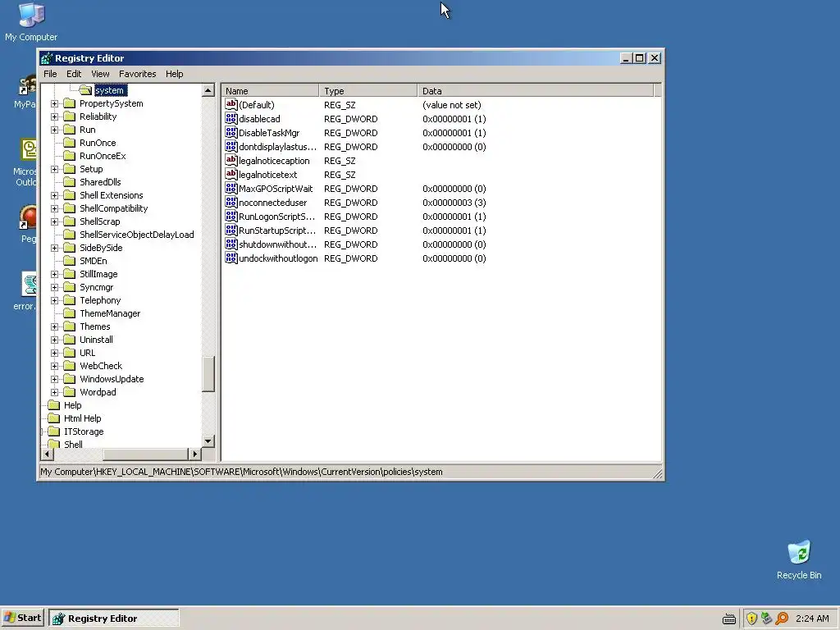Expand the PropertySystem key
The image size is (840, 630).
click(55, 103)
